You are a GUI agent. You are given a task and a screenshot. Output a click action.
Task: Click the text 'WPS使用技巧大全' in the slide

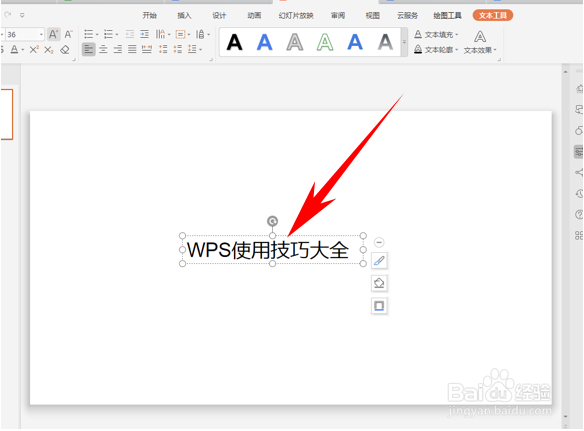268,250
